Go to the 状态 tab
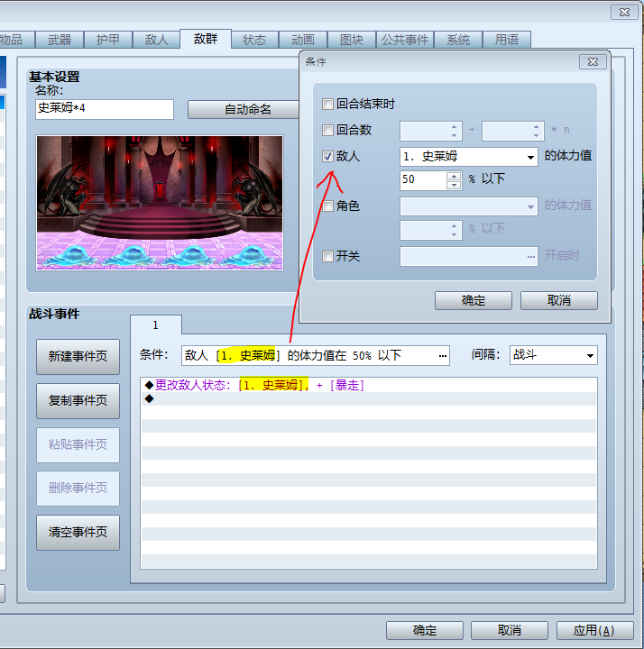 (253, 41)
